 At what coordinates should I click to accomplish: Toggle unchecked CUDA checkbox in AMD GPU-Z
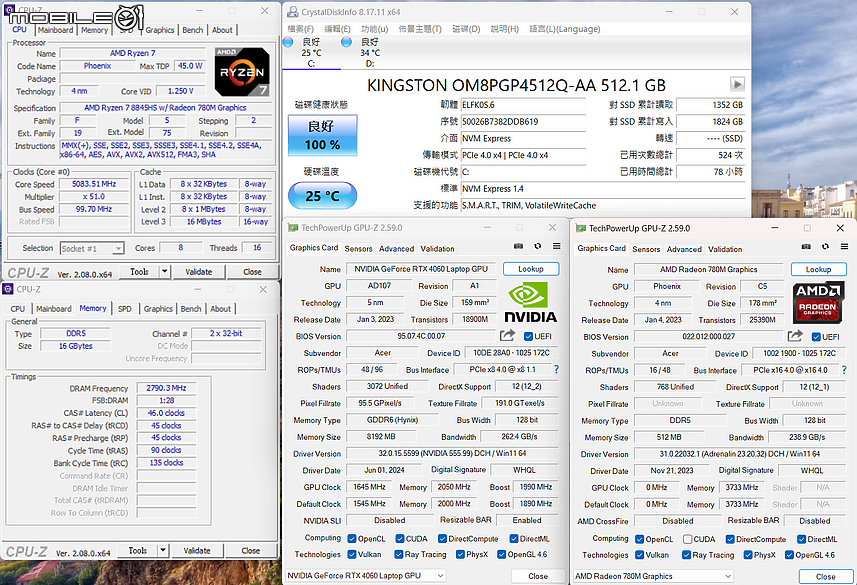pos(688,539)
